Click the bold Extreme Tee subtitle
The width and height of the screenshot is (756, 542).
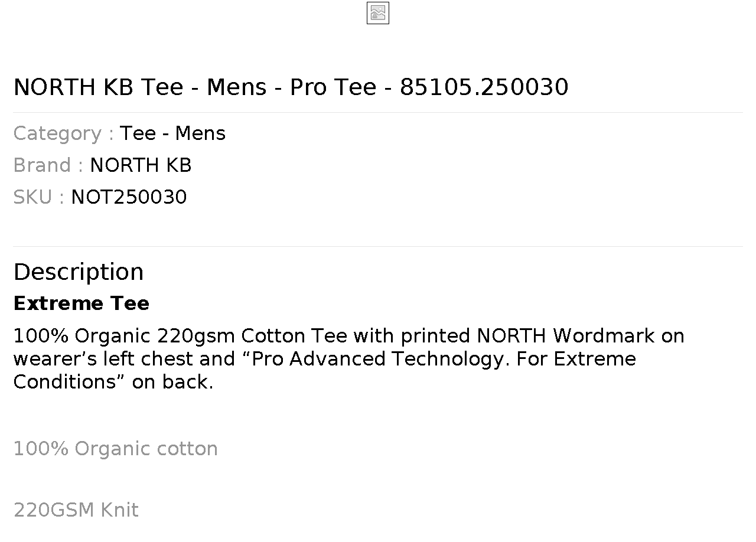point(82,303)
